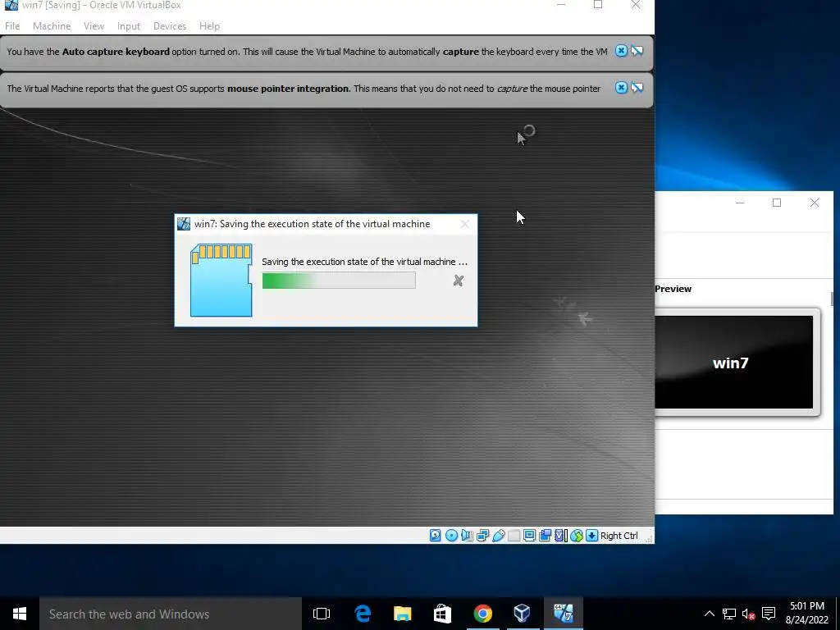Click the optical disk status icon
This screenshot has width=840, height=630.
point(451,535)
